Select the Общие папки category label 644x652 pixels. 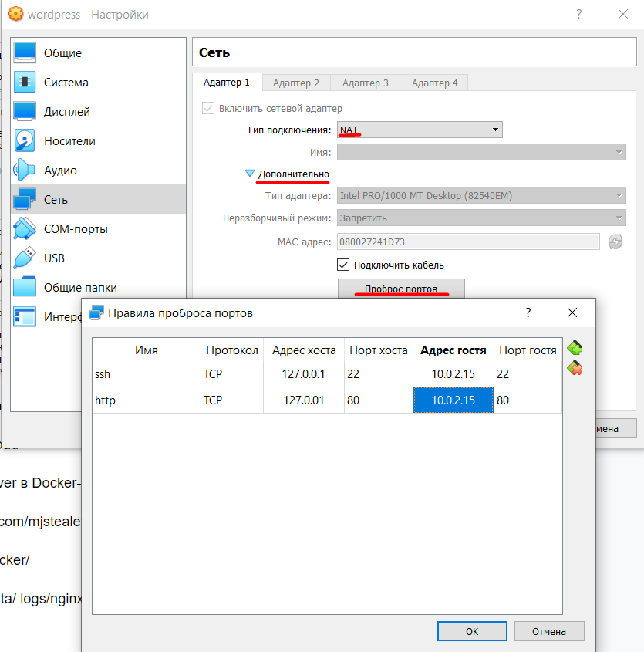81,288
